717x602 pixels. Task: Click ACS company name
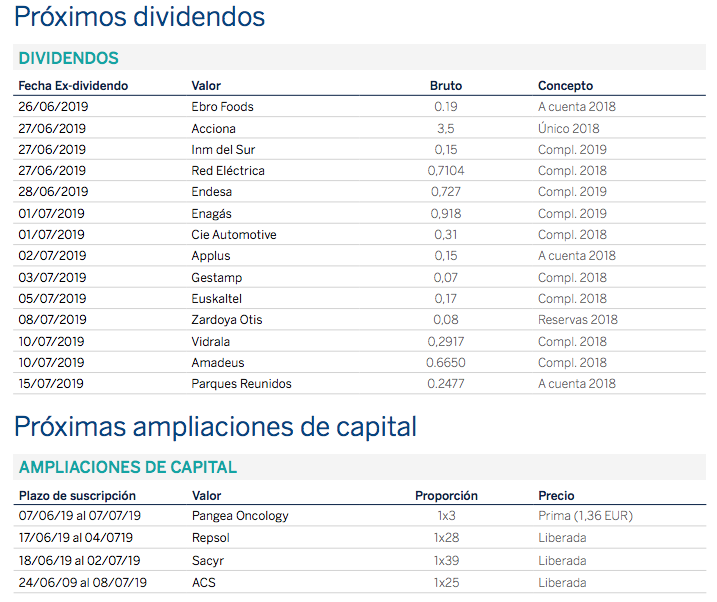pos(203,582)
